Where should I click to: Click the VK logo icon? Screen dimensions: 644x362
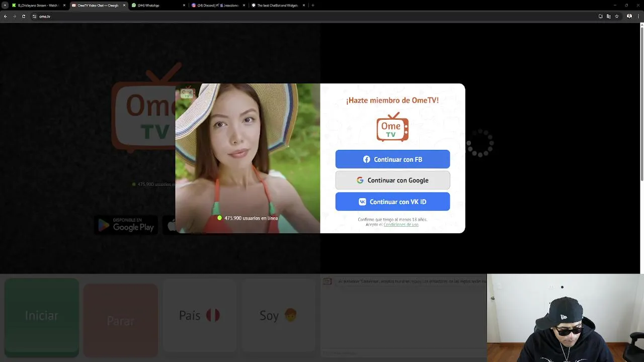(362, 202)
